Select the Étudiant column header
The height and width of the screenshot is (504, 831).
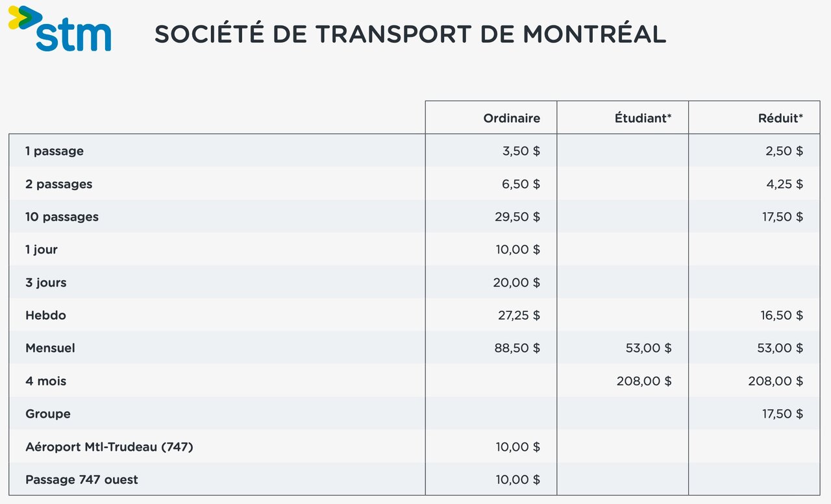click(x=643, y=118)
